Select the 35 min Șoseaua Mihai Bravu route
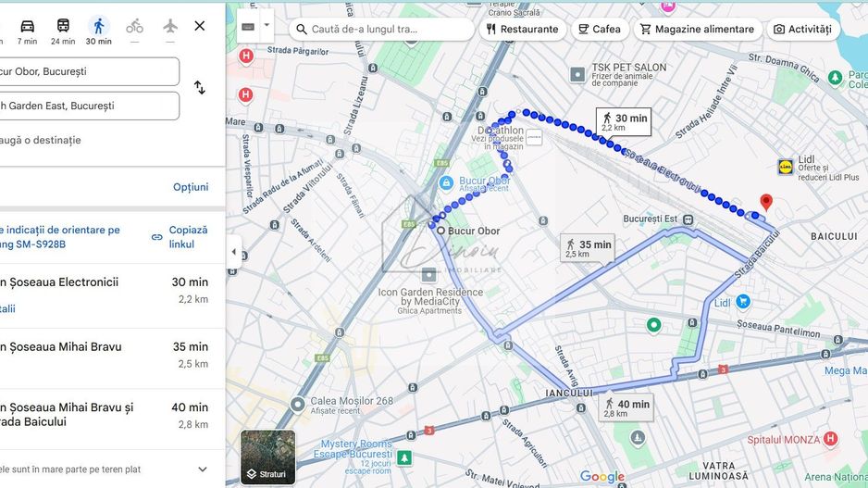 (x=104, y=355)
